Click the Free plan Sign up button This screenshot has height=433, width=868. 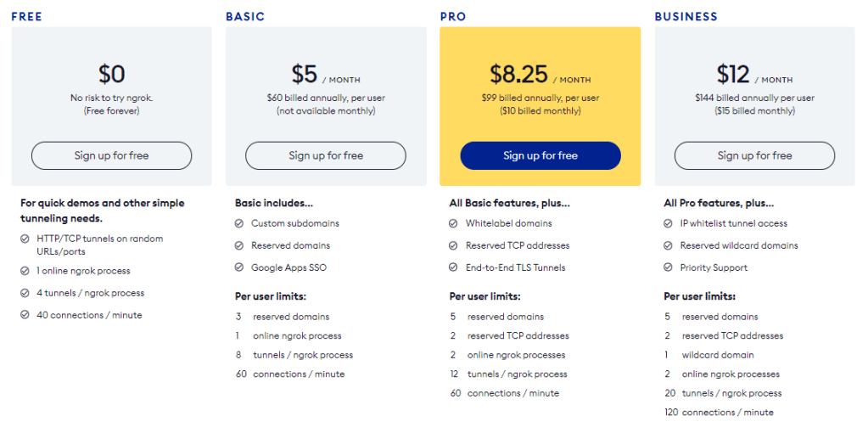pos(111,155)
